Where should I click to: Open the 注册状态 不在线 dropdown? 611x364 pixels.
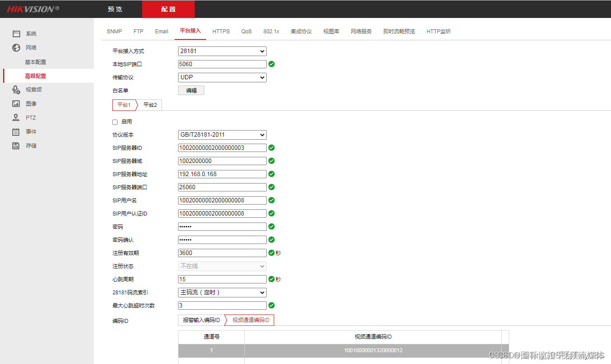tap(222, 266)
